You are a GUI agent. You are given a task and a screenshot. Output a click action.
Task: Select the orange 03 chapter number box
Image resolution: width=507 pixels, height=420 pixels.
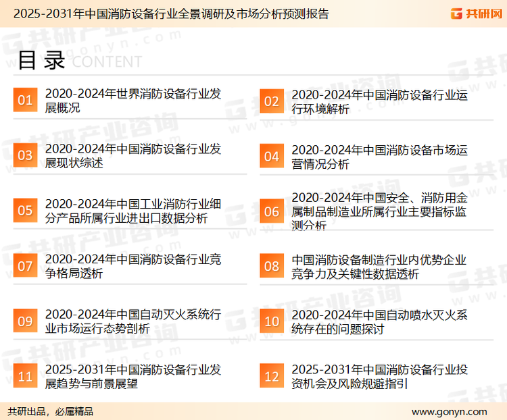tap(25, 155)
